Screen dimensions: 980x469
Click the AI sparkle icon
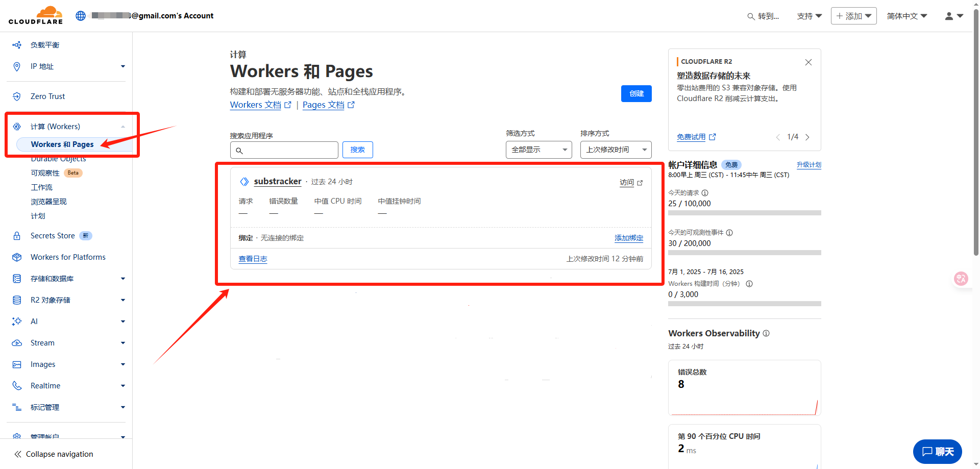coord(17,322)
